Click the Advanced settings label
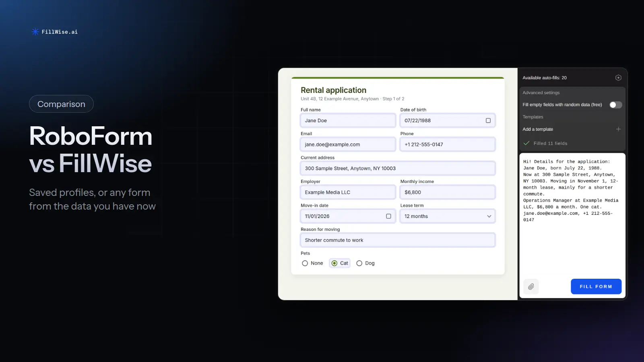 [x=541, y=93]
